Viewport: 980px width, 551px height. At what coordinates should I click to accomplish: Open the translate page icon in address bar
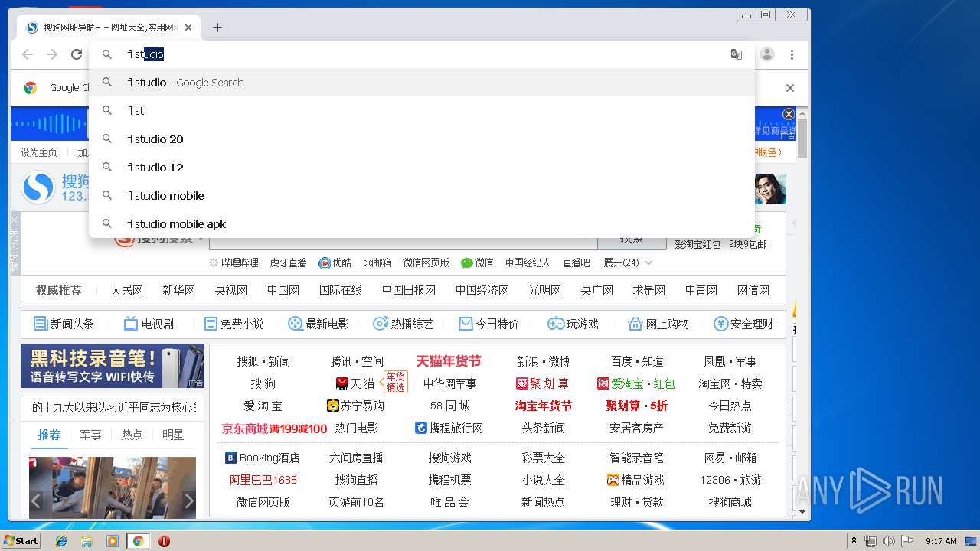click(x=737, y=54)
